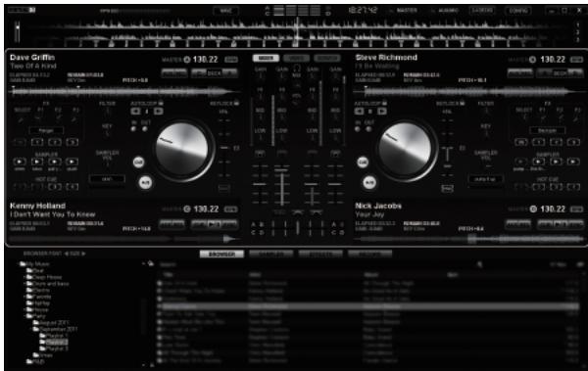Select the Playlist 1 folder
This screenshot has height=371, width=588.
coord(54,336)
